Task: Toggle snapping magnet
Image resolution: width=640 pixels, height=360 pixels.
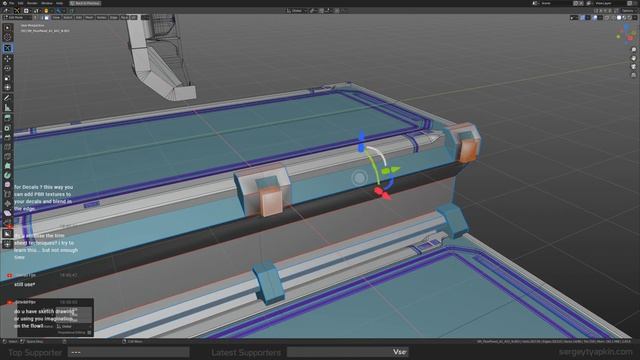Action: pyautogui.click(x=321, y=11)
